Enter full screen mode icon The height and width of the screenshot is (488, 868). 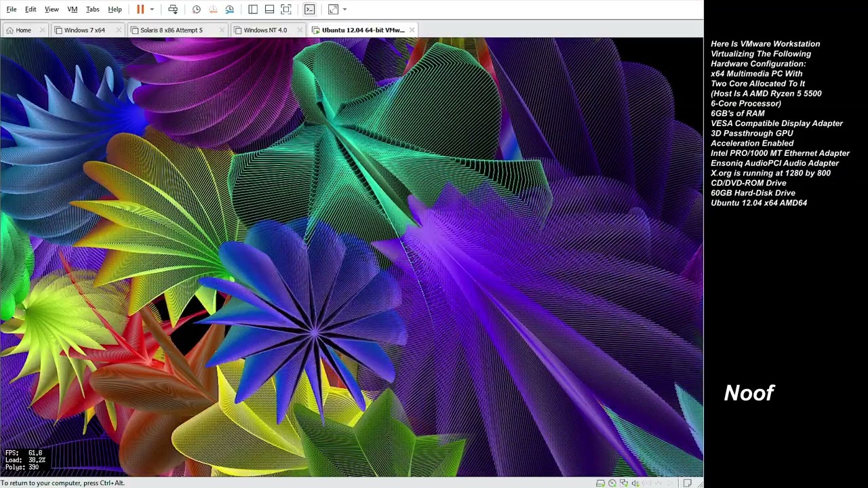[286, 9]
